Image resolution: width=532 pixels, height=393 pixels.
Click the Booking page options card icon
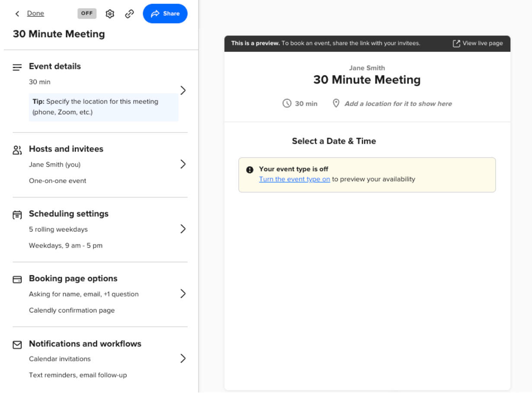17,280
